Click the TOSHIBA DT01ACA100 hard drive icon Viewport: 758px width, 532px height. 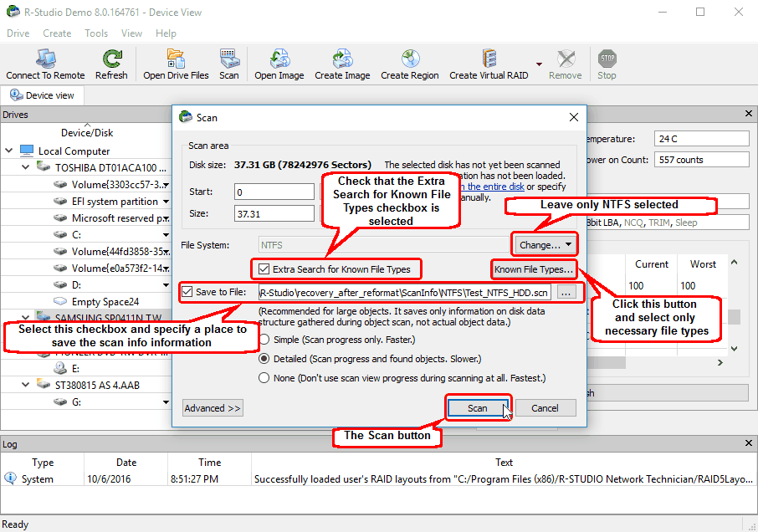(44, 167)
